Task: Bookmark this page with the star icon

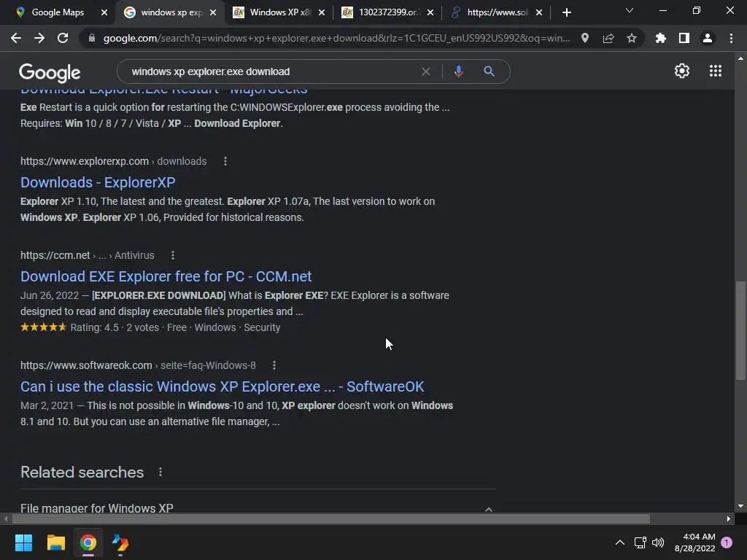Action: point(632,38)
